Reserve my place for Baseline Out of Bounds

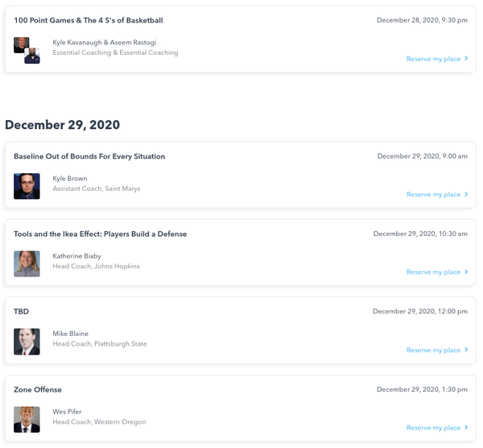[433, 194]
